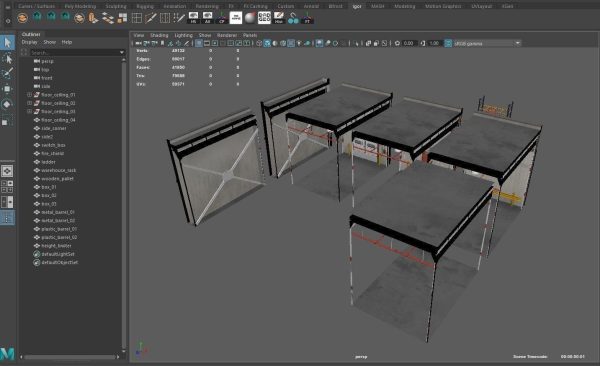
Task: Click the gamma value field showing 1.00
Action: tap(434, 43)
